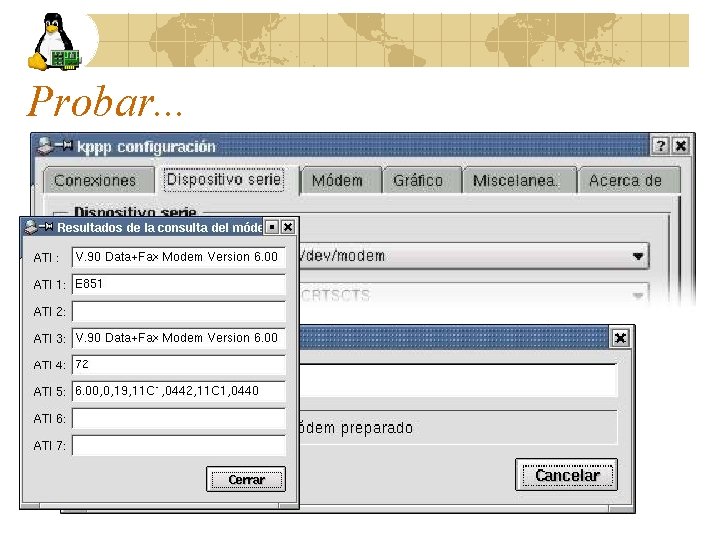Click the empty ATI 6 result field
Screen dimensions: 720x540
[179, 419]
